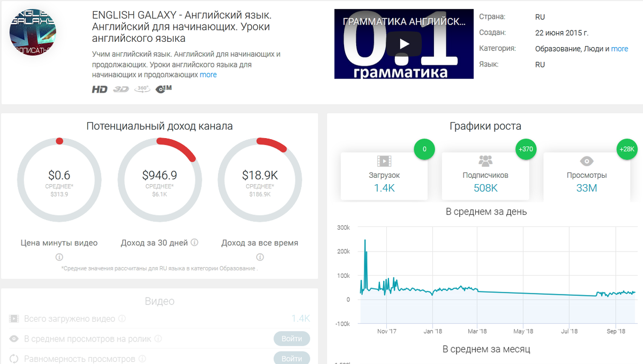
Task: Click info icon under Цена минуты видео
Action: (x=59, y=257)
